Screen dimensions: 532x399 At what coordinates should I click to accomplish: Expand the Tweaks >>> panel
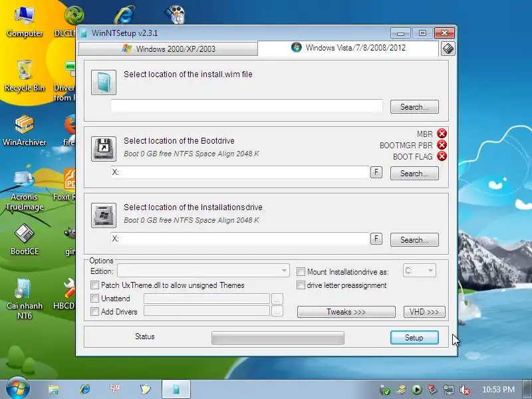[x=346, y=312]
